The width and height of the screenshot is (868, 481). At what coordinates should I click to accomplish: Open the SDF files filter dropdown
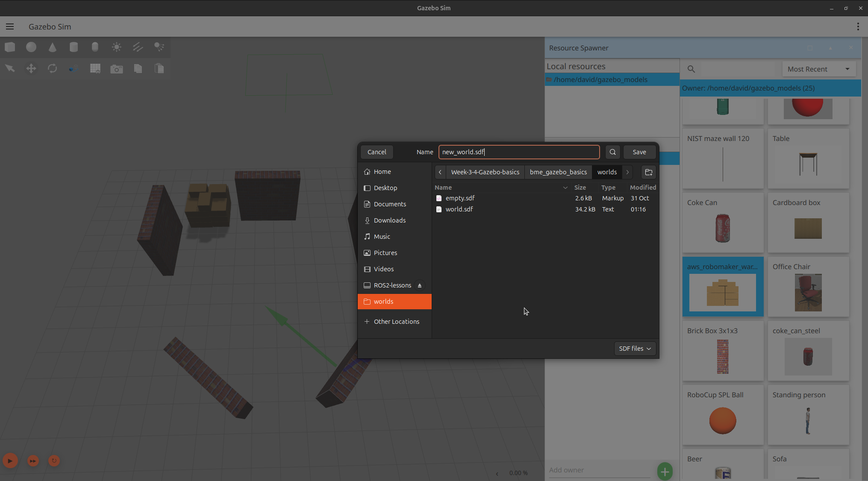(x=635, y=349)
